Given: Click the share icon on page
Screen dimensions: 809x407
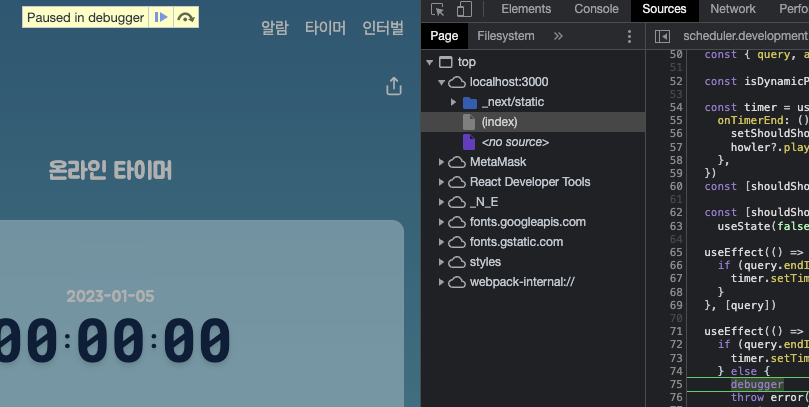Looking at the screenshot, I should click(394, 87).
